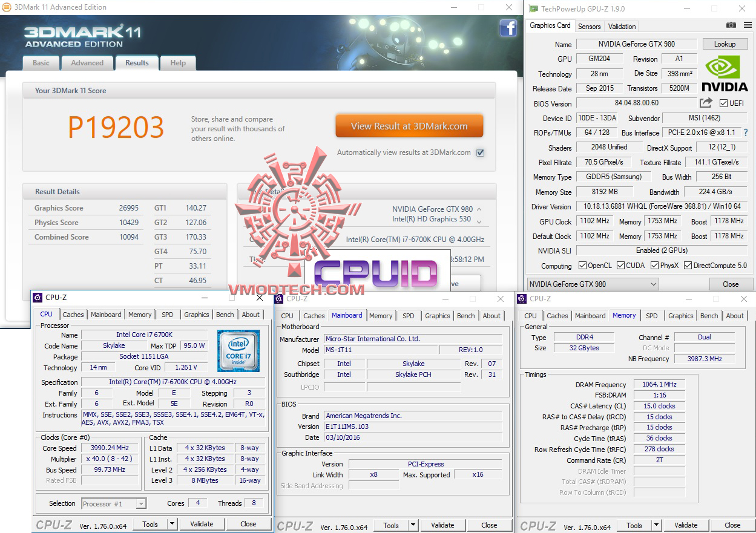Click the GPU-Z title bar icon

(533, 8)
